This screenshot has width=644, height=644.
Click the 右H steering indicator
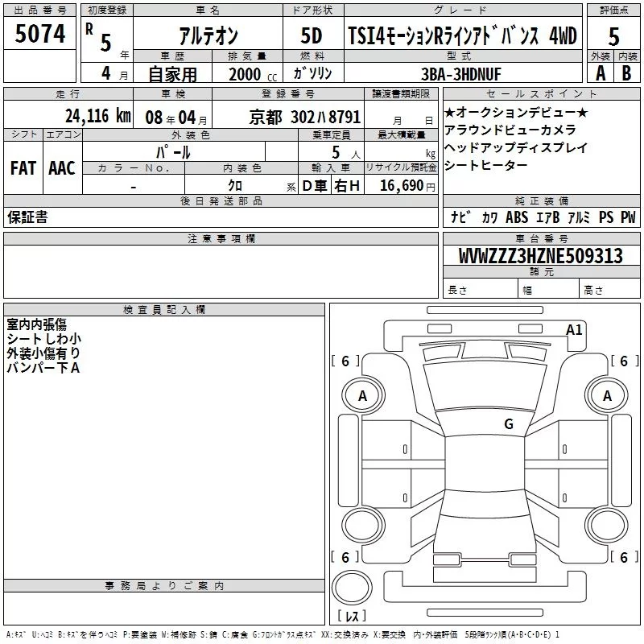[x=347, y=186]
